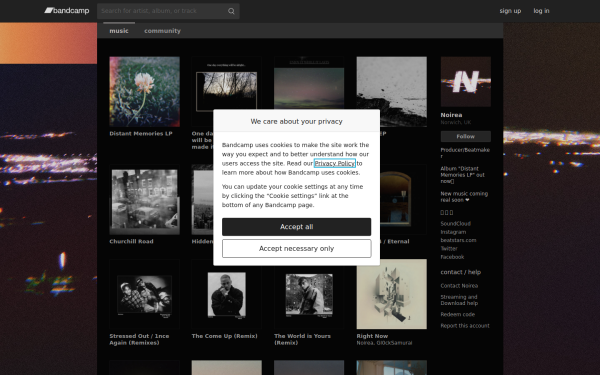This screenshot has height=375, width=600.
Task: Click the Churchill Road title
Action: [x=131, y=241]
